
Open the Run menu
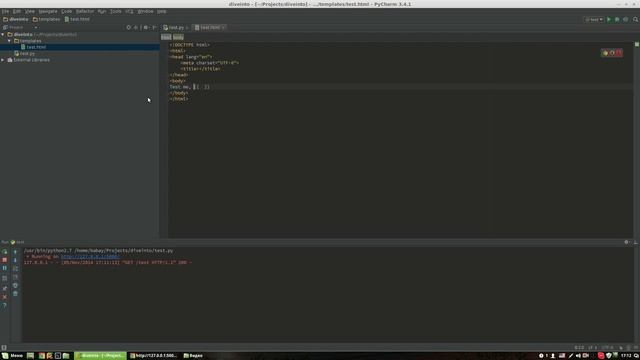coord(102,11)
